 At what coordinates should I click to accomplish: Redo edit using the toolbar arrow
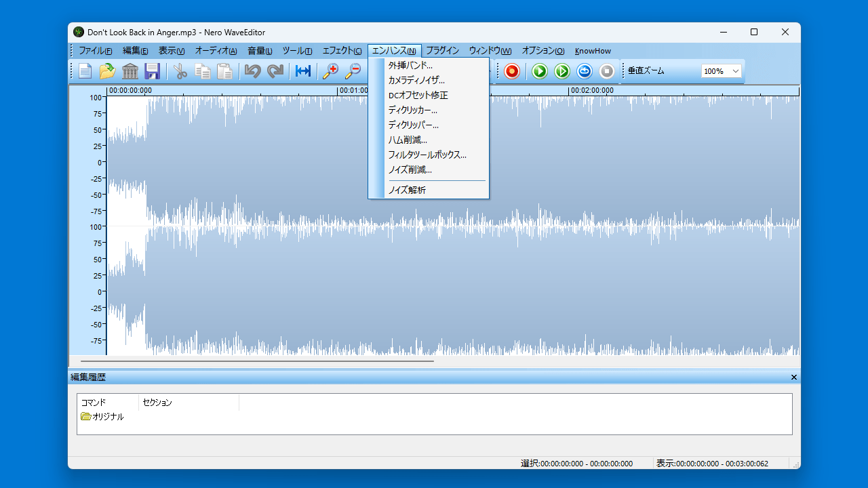tap(275, 71)
